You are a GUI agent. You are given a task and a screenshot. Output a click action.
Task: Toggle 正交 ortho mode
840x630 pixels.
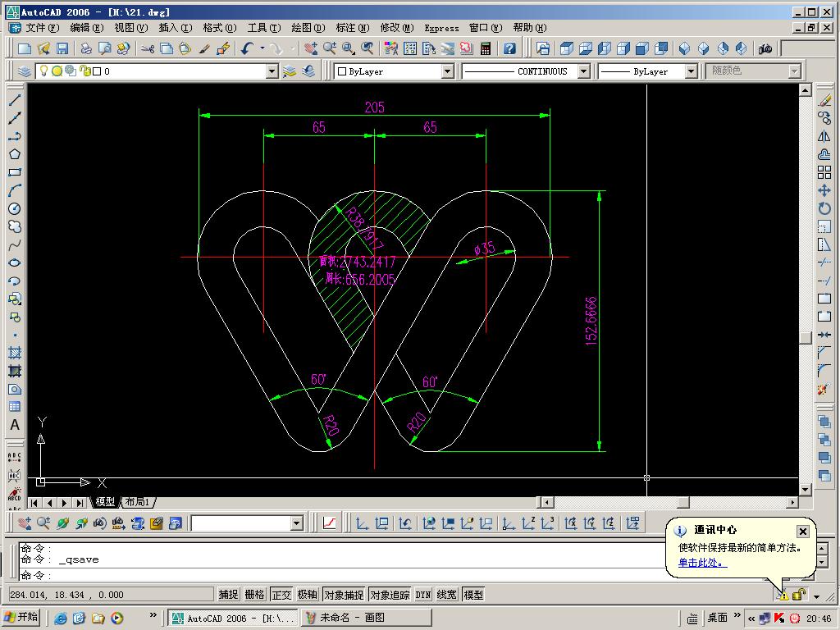point(281,595)
